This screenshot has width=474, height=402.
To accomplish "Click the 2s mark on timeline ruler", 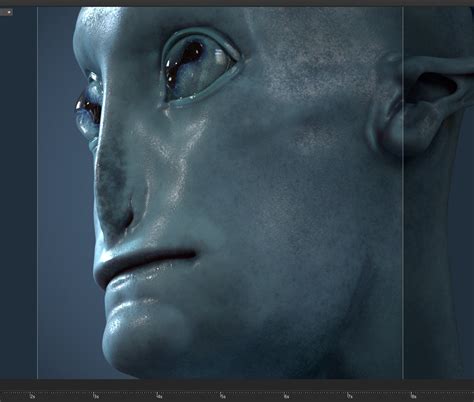I will coord(32,396).
